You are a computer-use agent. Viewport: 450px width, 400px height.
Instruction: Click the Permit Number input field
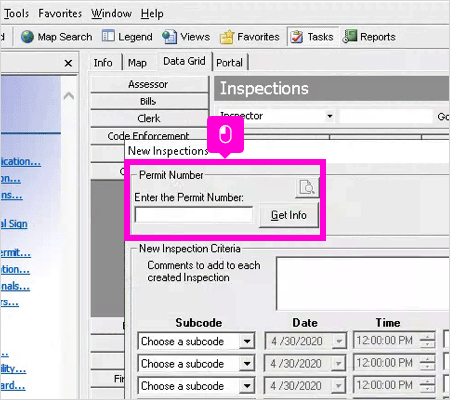click(x=194, y=215)
